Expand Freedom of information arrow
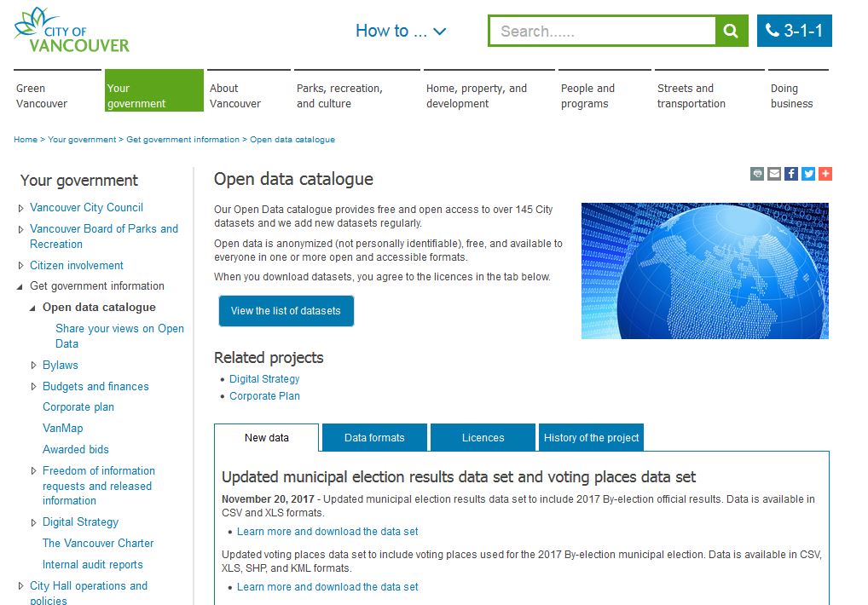This screenshot has height=605, width=868. [x=34, y=471]
